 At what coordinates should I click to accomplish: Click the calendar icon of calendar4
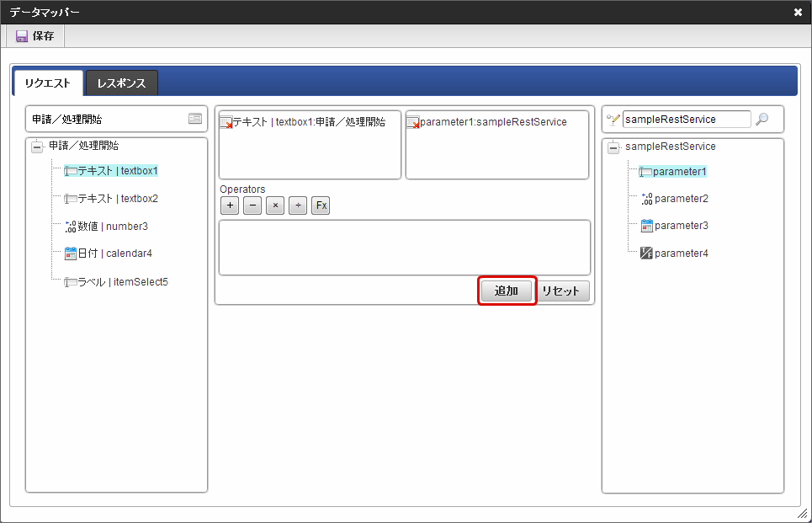(x=71, y=253)
